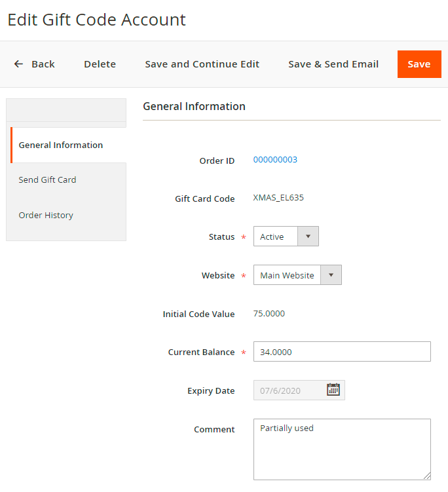Viewport: 448px width, 492px height.
Task: Click the Back arrow icon
Action: [18, 64]
